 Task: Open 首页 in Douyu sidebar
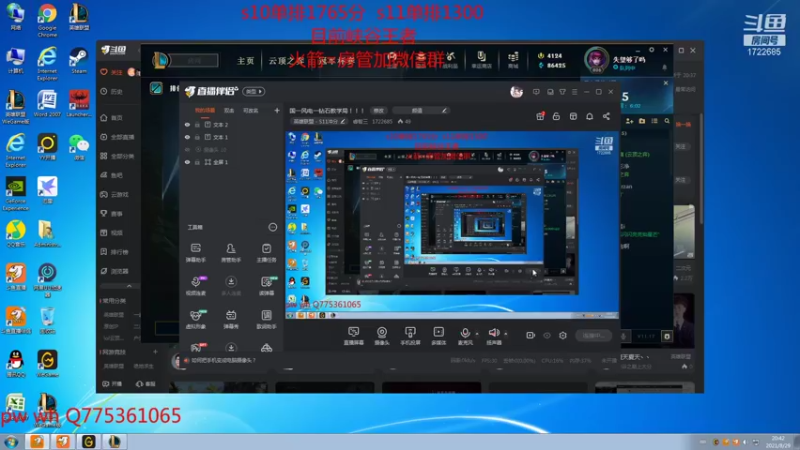[x=112, y=118]
